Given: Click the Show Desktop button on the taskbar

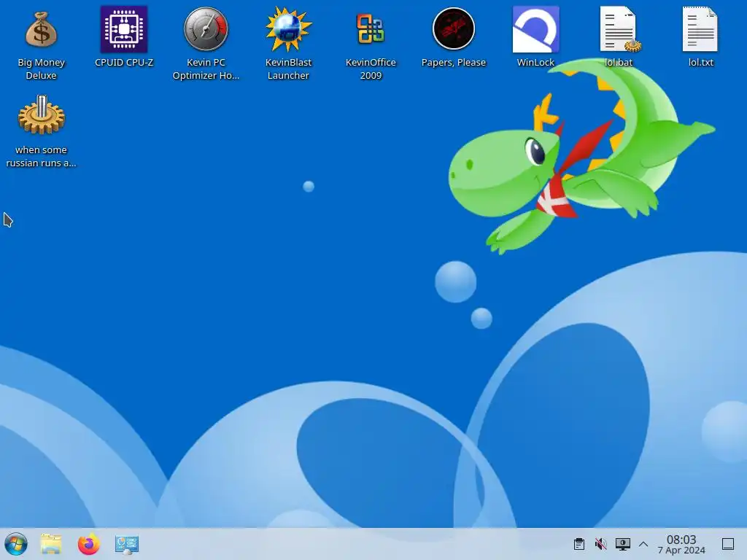Looking at the screenshot, I should [728, 544].
